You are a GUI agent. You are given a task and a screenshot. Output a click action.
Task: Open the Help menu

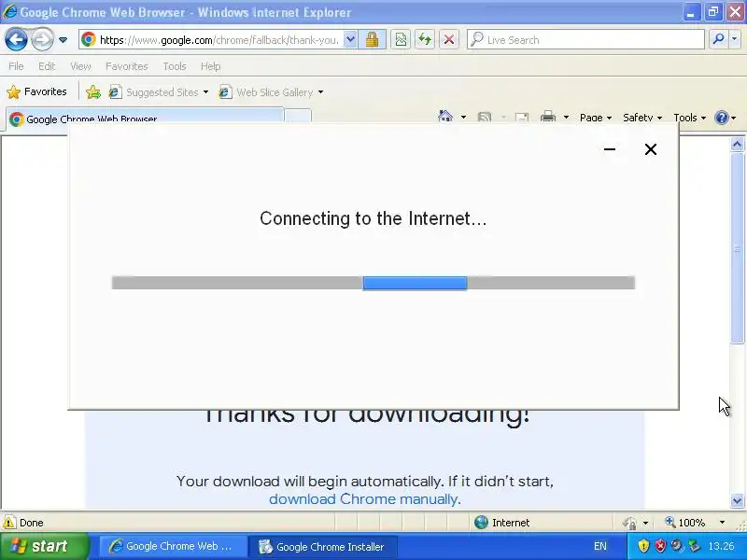[x=211, y=66]
